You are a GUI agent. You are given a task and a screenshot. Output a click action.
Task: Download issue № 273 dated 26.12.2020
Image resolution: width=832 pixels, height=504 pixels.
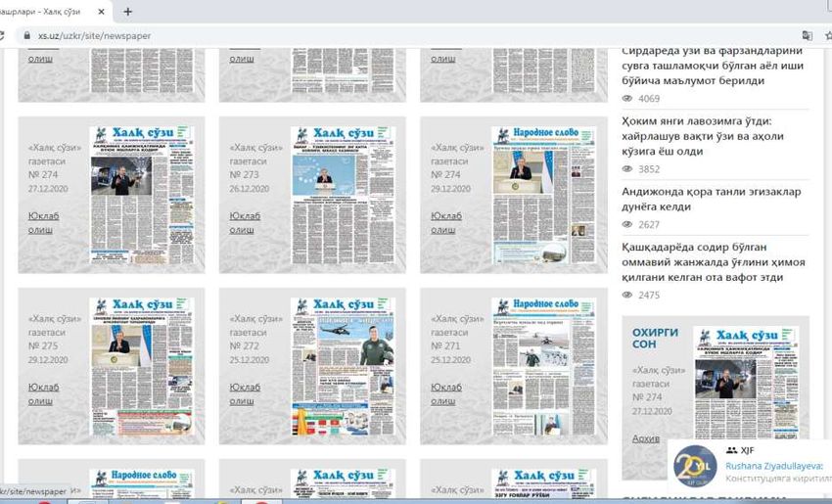pyautogui.click(x=245, y=223)
